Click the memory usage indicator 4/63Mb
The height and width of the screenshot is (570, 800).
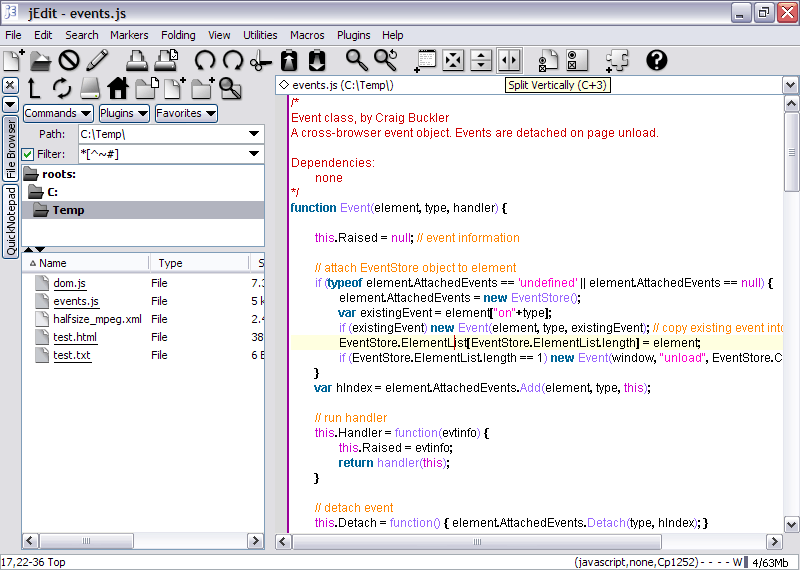point(769,563)
